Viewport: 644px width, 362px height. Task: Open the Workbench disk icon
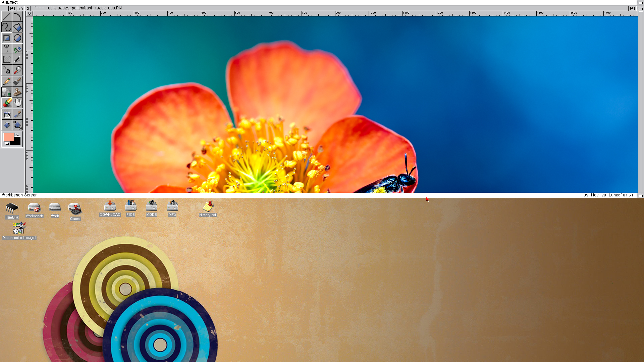point(34,210)
